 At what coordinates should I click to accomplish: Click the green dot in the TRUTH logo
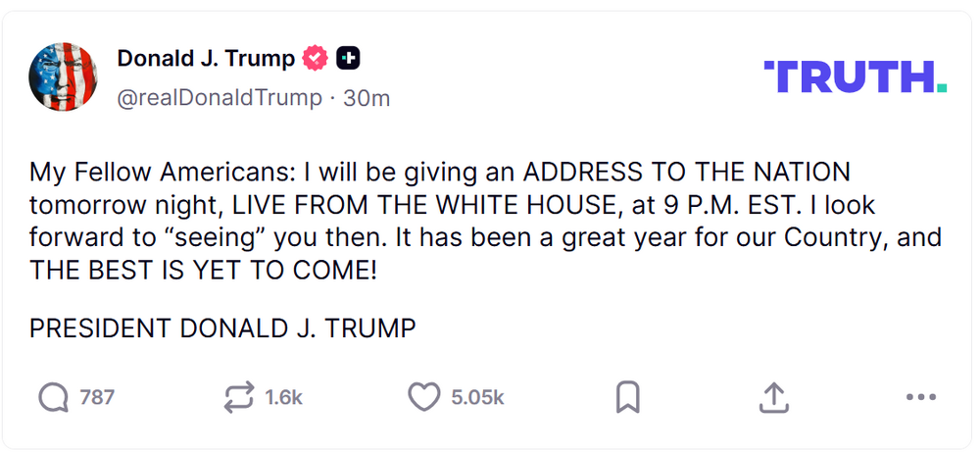pos(941,87)
